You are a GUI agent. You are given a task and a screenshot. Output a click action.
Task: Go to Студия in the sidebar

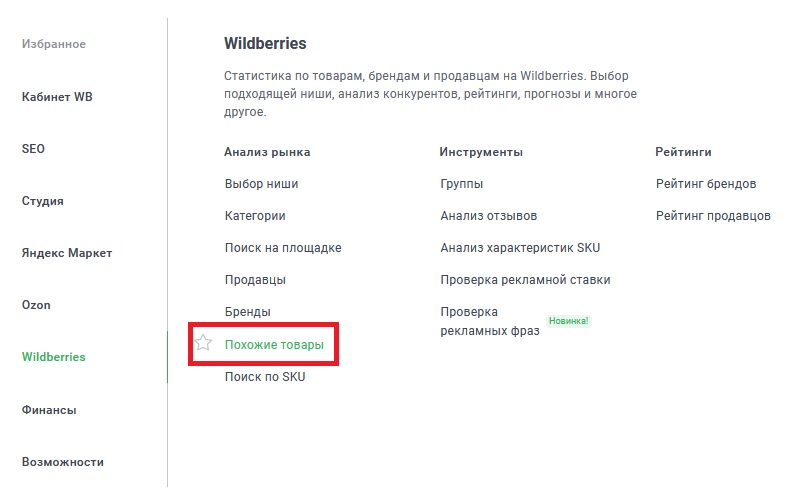[x=43, y=201]
